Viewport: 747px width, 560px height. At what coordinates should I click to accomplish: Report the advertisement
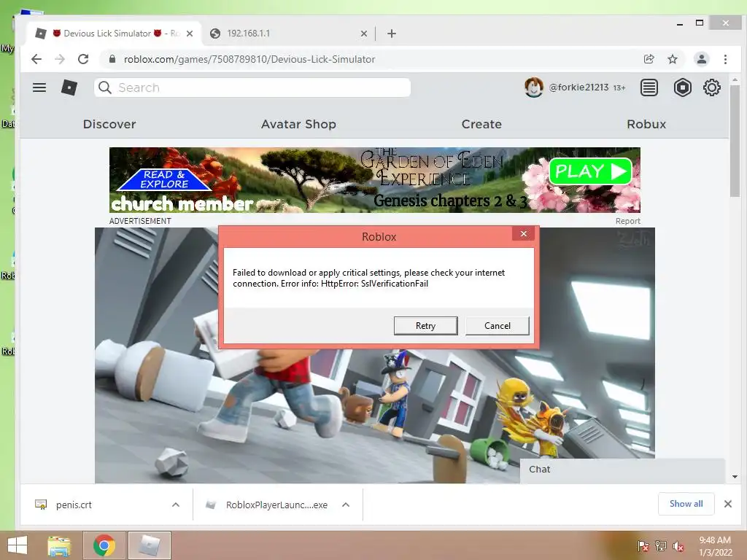pos(627,221)
